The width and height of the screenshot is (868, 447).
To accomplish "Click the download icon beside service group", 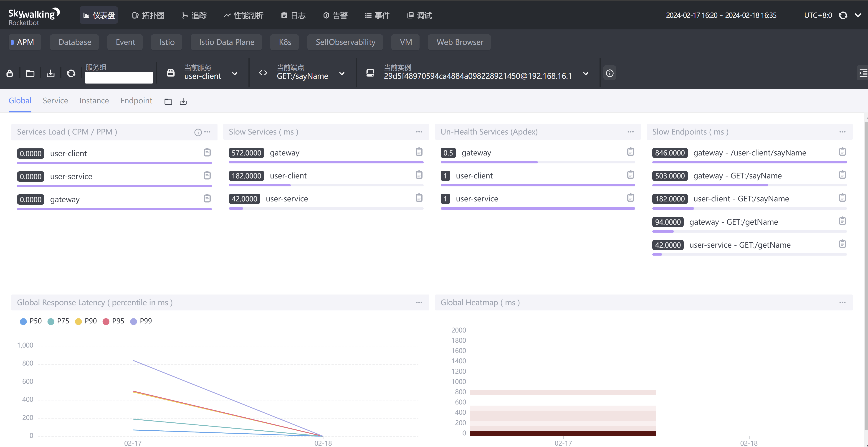I will click(x=51, y=73).
